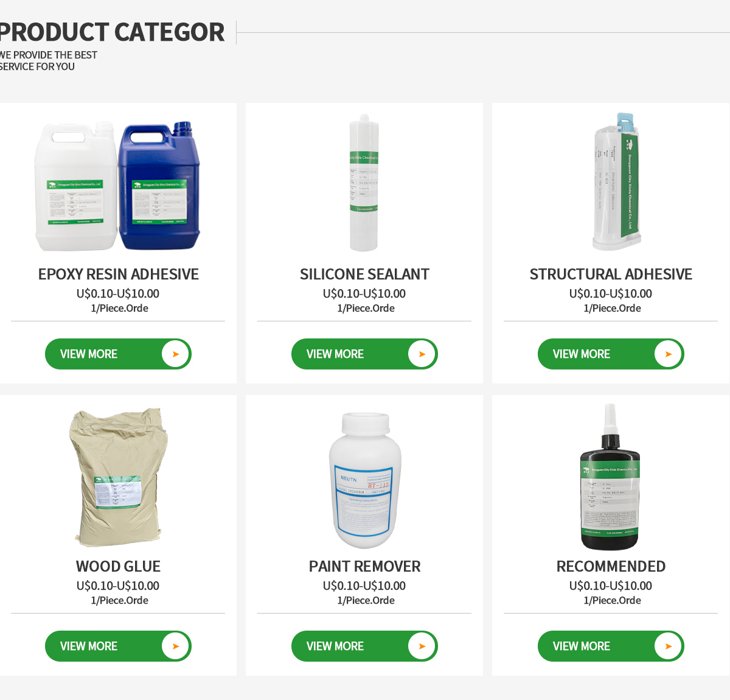The height and width of the screenshot is (700, 730).
Task: Open the Structural Adhesive cartridge image
Action: (x=616, y=181)
